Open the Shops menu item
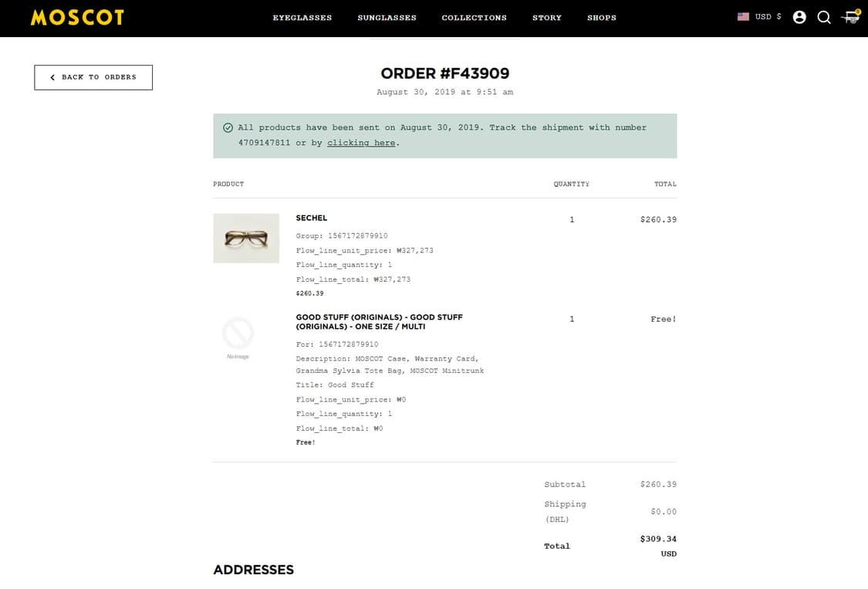 pyautogui.click(x=602, y=18)
